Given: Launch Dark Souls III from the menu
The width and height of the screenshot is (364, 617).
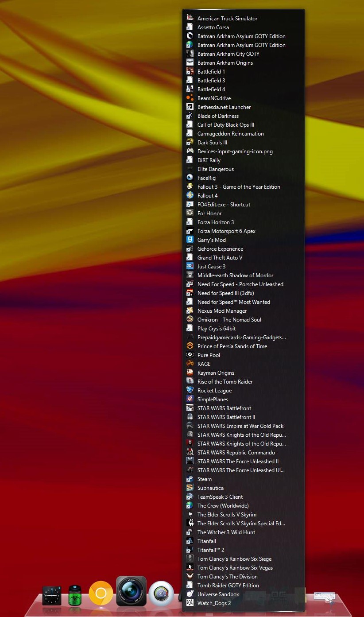Looking at the screenshot, I should click(212, 143).
